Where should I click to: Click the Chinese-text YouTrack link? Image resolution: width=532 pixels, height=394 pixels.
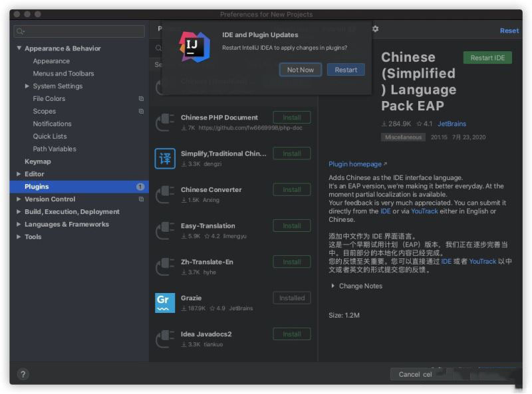(483, 261)
